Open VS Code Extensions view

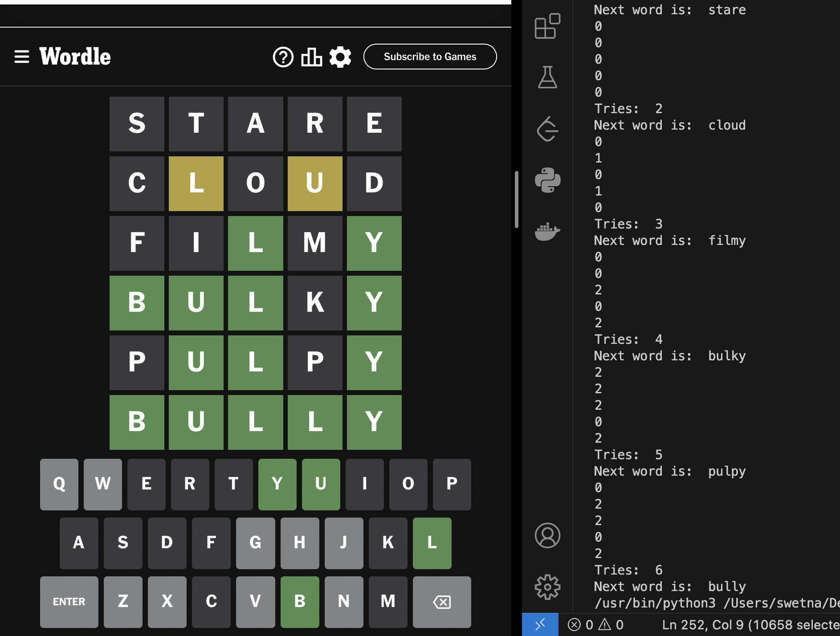547,26
